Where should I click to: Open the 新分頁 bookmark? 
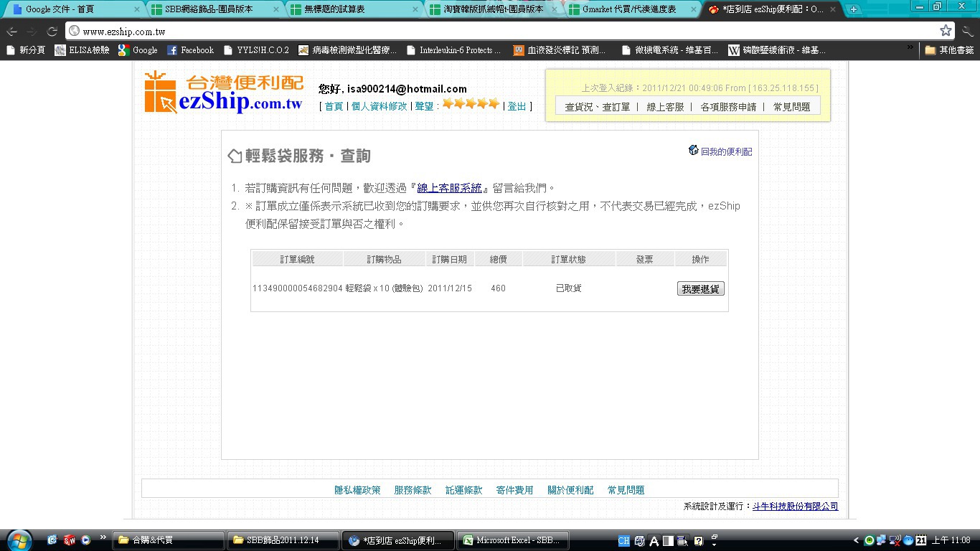click(x=26, y=50)
